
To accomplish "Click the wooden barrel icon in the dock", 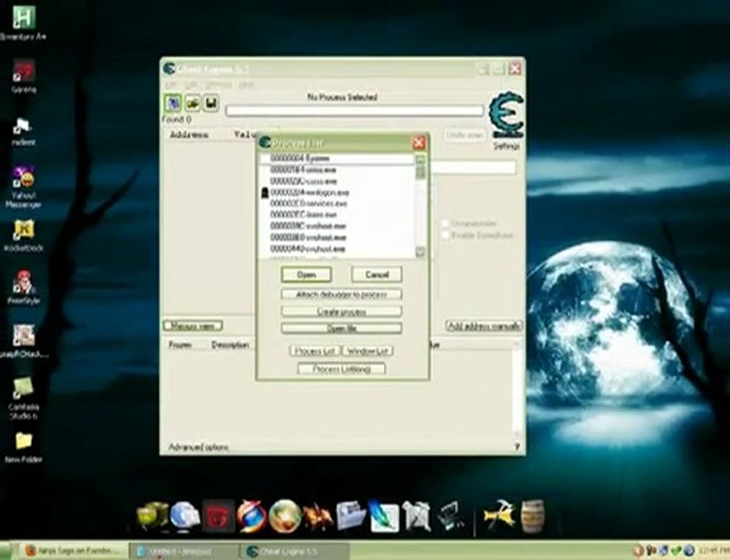I will tap(532, 516).
